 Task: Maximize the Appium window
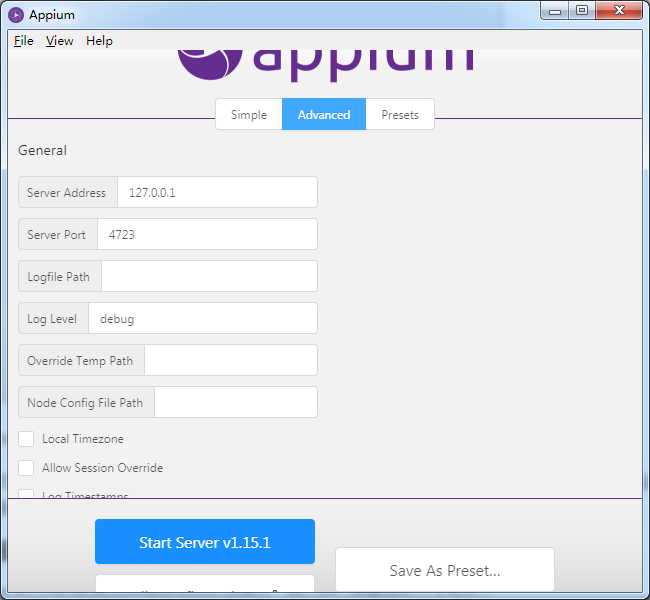[x=582, y=11]
